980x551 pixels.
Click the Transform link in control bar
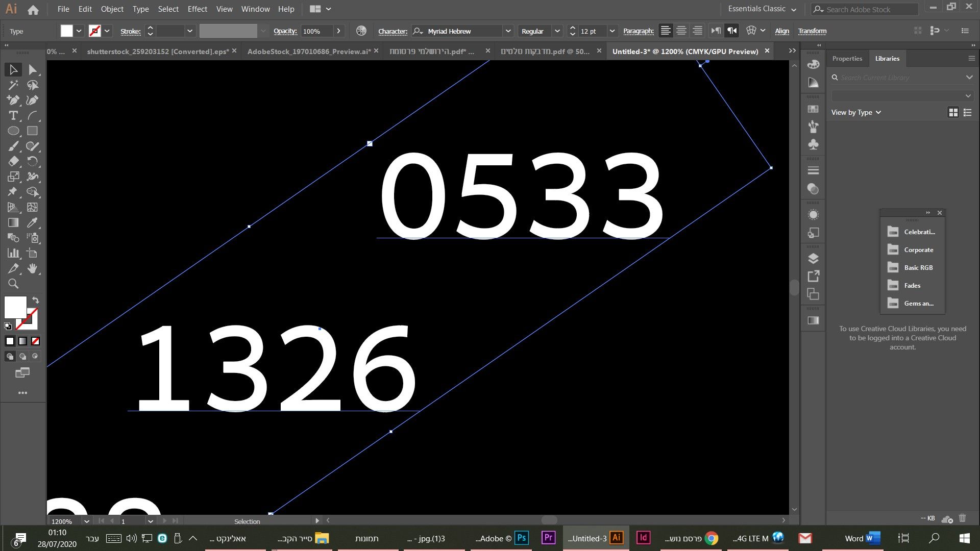(x=812, y=31)
